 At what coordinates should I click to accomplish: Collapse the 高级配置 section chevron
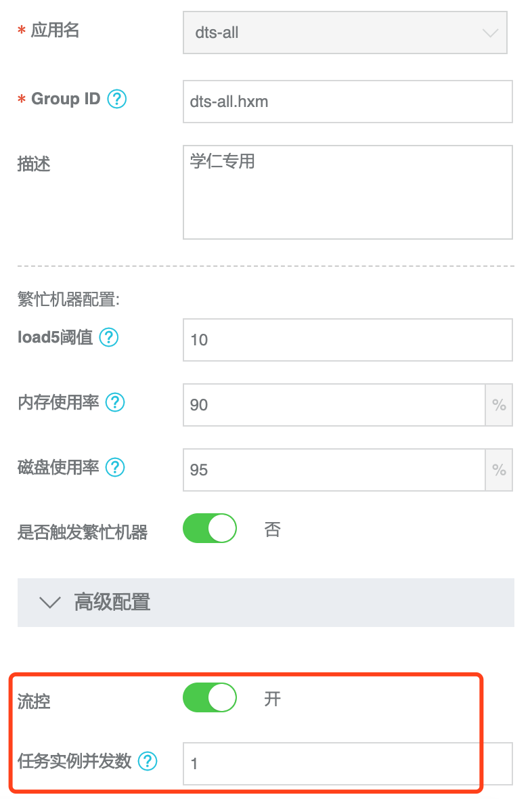pos(51,602)
